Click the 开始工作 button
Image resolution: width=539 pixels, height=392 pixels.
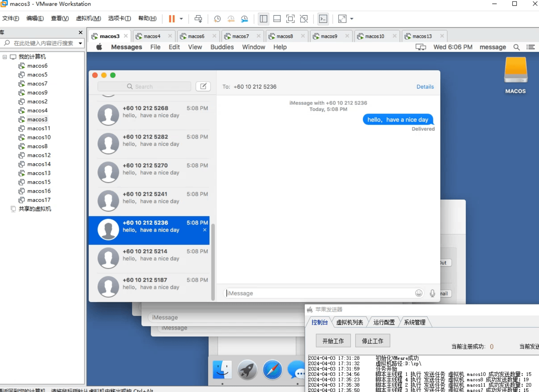pos(333,341)
